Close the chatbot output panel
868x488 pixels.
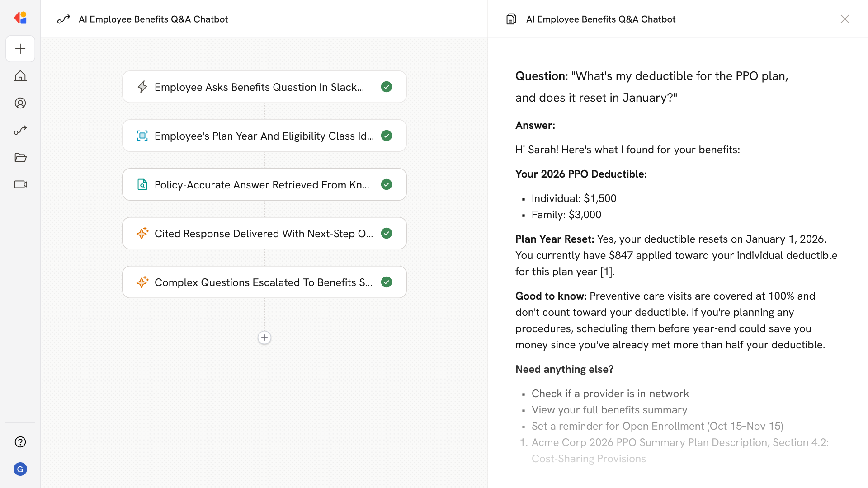point(844,19)
